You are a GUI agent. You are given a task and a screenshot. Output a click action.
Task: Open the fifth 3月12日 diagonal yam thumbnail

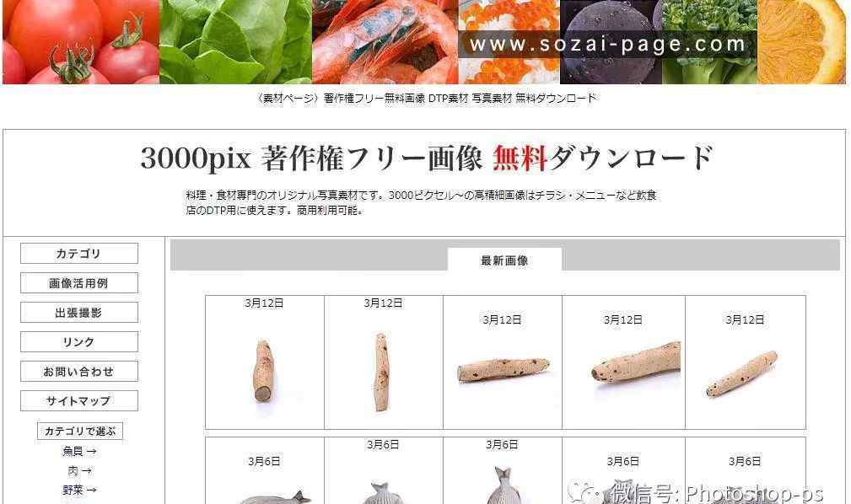point(742,374)
